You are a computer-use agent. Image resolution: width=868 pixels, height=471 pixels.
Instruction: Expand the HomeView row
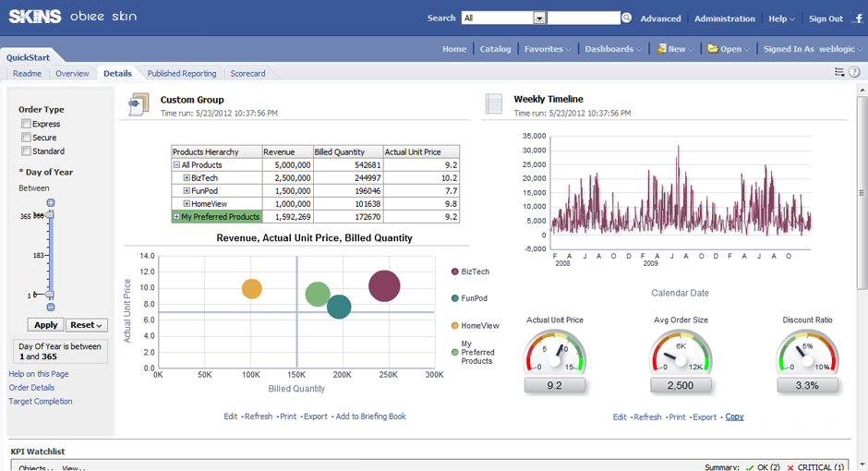(x=187, y=204)
